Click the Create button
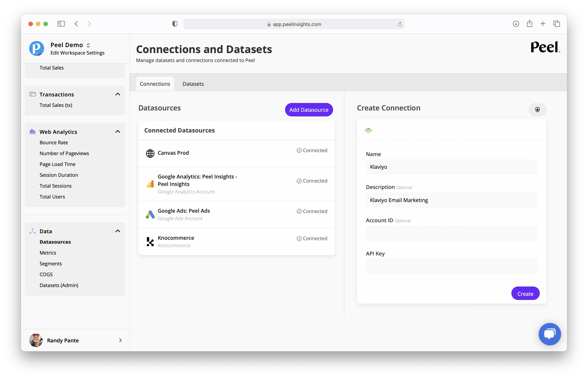This screenshot has width=588, height=379. tap(525, 294)
